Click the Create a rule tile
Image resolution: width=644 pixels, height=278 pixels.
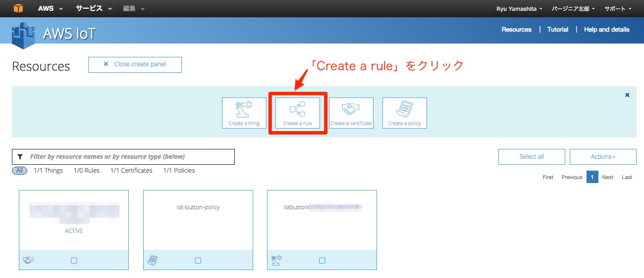(x=298, y=113)
